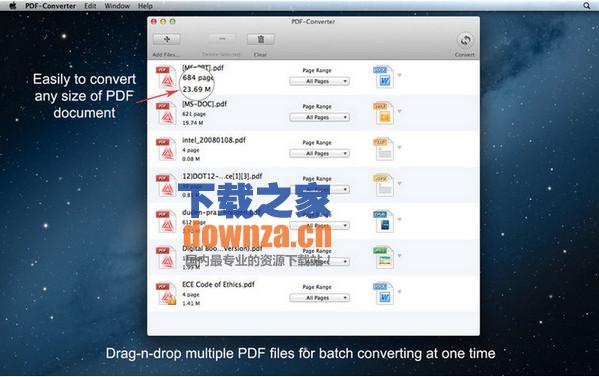Click the 1.41 M size text

pyautogui.click(x=191, y=303)
